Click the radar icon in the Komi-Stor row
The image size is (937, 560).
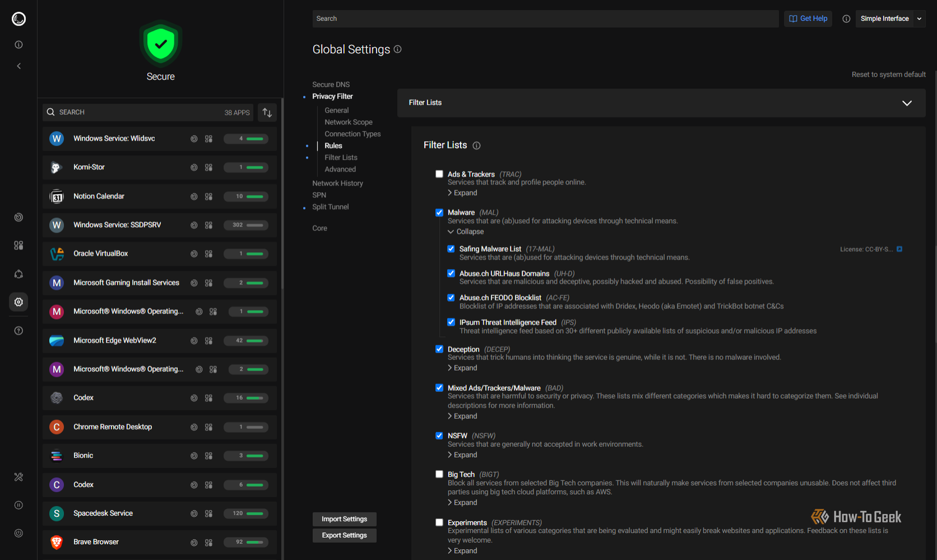coord(194,168)
